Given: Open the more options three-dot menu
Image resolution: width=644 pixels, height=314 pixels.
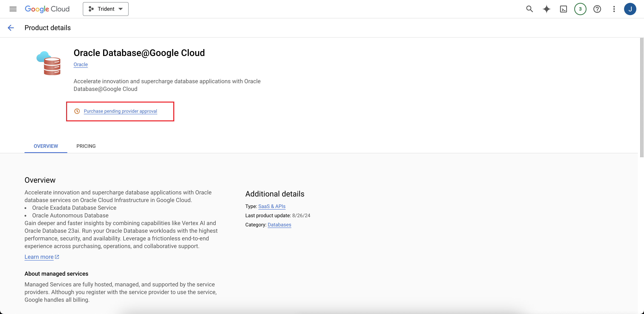Looking at the screenshot, I should pyautogui.click(x=614, y=9).
